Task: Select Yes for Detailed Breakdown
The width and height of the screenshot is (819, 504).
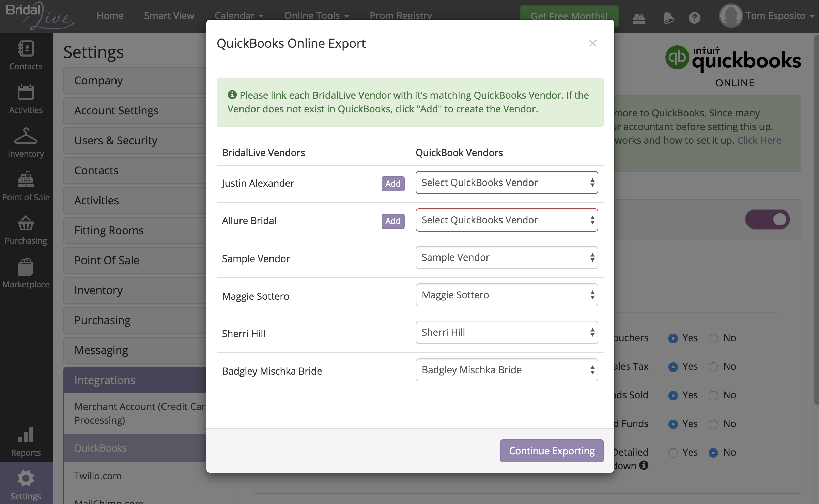Action: coord(673,453)
